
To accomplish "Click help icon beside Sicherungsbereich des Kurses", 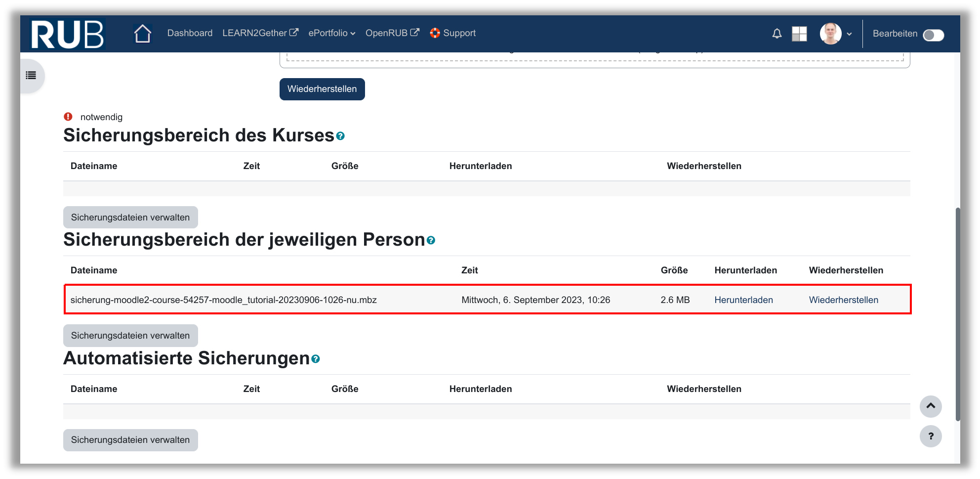I will coord(340,136).
